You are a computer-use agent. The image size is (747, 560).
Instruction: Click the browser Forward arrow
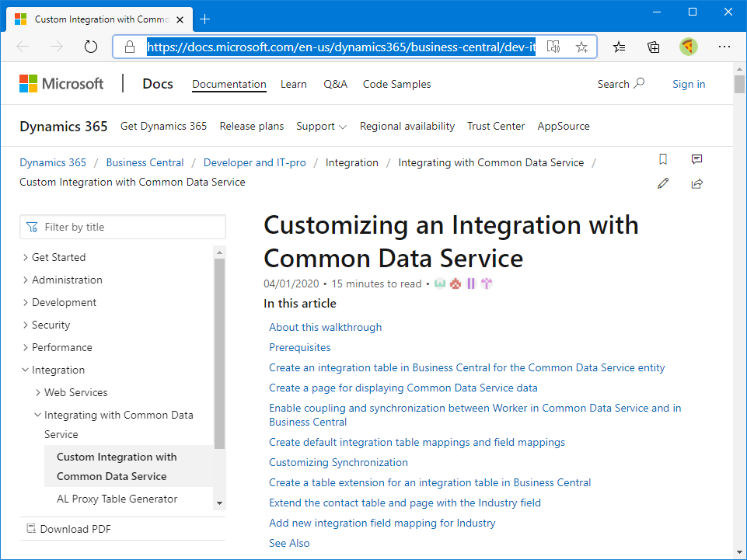[x=57, y=47]
